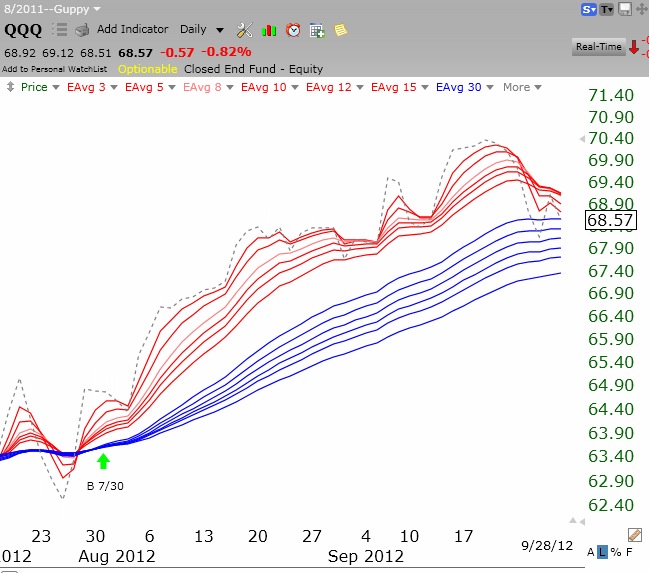This screenshot has width=649, height=573.
Task: Click the bold 68.57 last price
Action: click(x=135, y=53)
